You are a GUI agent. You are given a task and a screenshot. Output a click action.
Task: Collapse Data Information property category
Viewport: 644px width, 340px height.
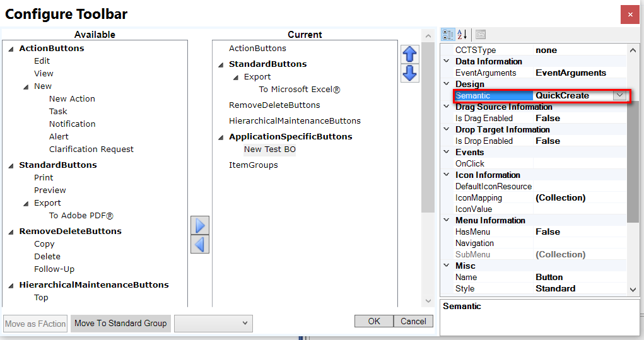(447, 61)
